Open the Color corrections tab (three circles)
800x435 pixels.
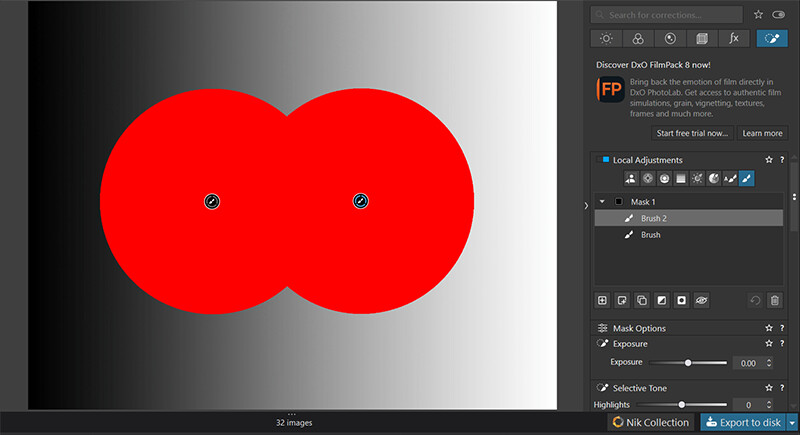638,39
